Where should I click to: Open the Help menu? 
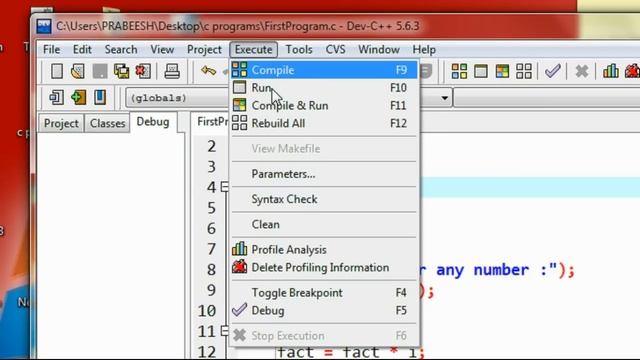(424, 49)
